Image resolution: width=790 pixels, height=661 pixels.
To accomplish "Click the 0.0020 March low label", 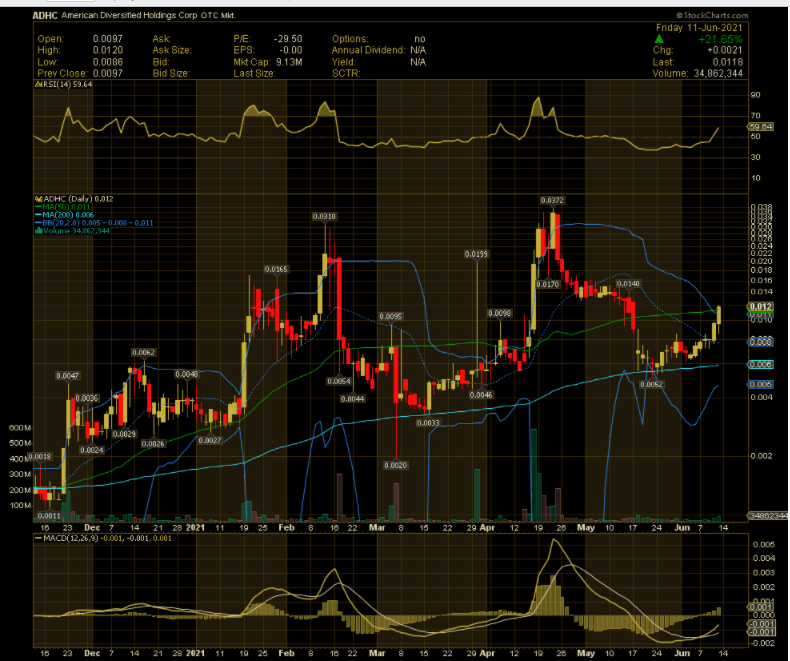I will 396,465.
